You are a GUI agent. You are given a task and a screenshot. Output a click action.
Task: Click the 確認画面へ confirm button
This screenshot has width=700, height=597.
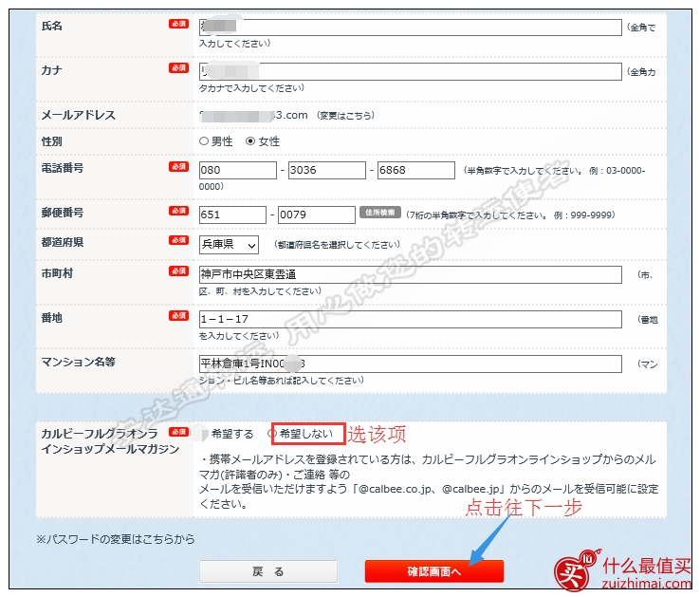click(x=433, y=571)
